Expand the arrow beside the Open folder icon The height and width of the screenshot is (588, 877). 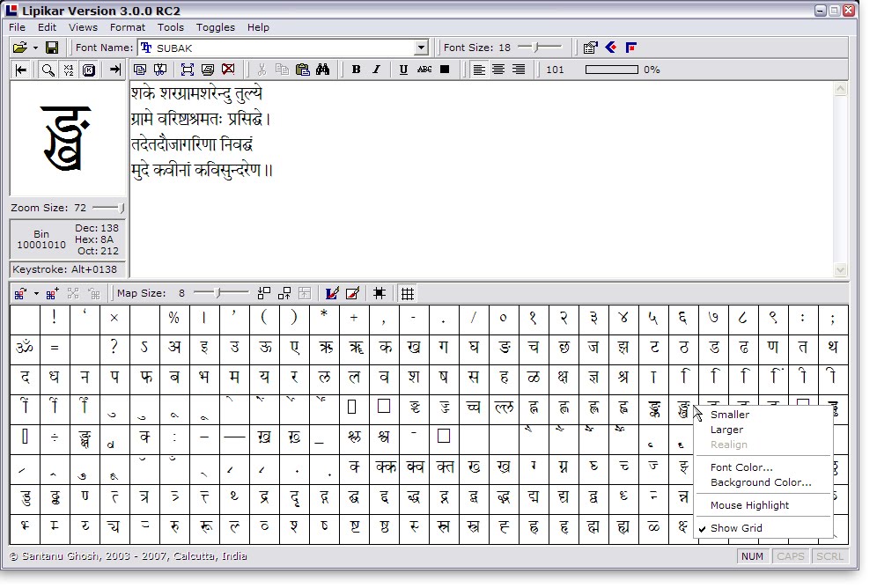(x=35, y=48)
